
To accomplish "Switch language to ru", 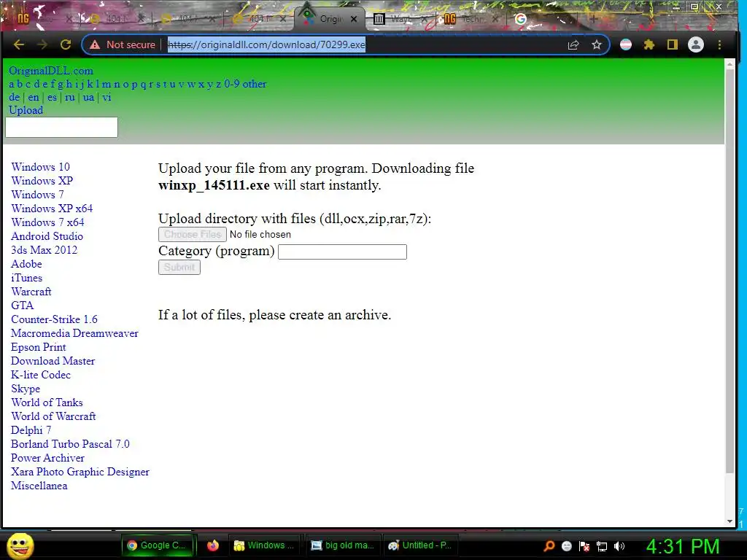I will coord(70,97).
